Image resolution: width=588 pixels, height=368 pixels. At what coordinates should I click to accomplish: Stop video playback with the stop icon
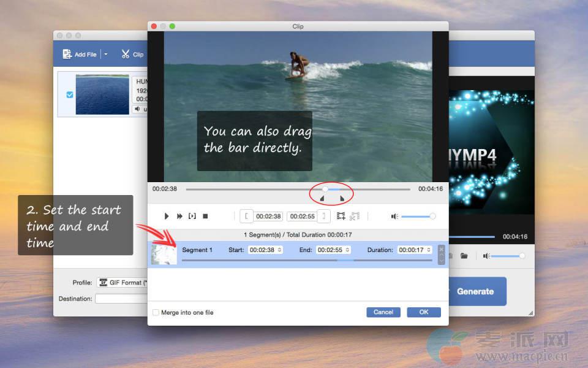(x=206, y=217)
